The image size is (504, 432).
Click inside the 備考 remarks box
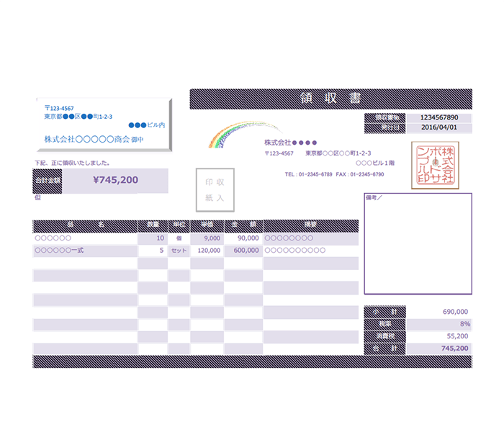tap(418, 243)
